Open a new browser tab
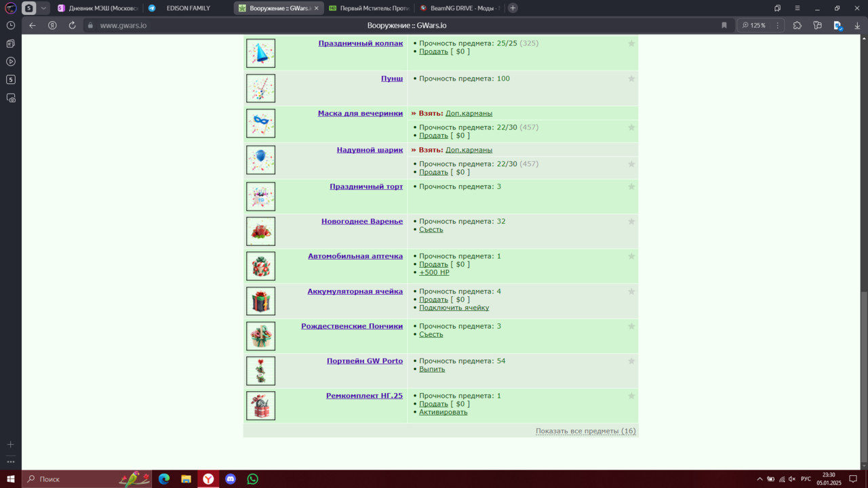The width and height of the screenshot is (868, 488). point(513,8)
